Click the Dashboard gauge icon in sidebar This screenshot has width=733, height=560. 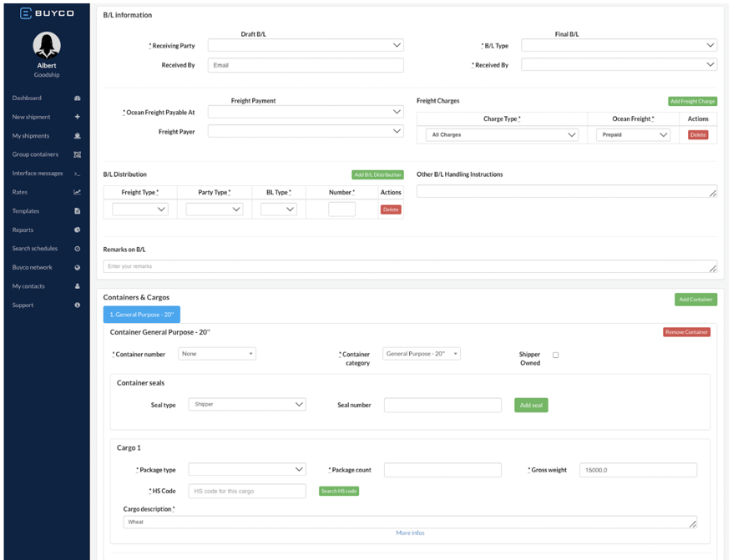(x=77, y=98)
